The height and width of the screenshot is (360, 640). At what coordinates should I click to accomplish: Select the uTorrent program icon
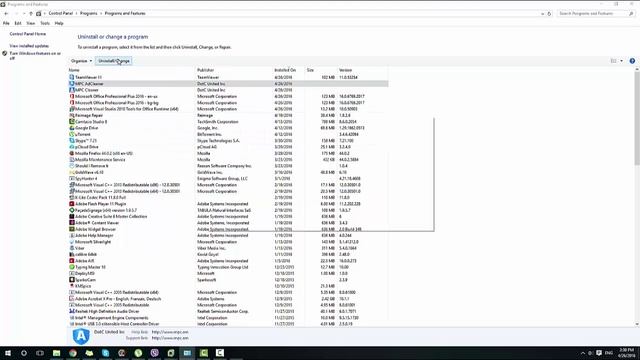[72, 134]
